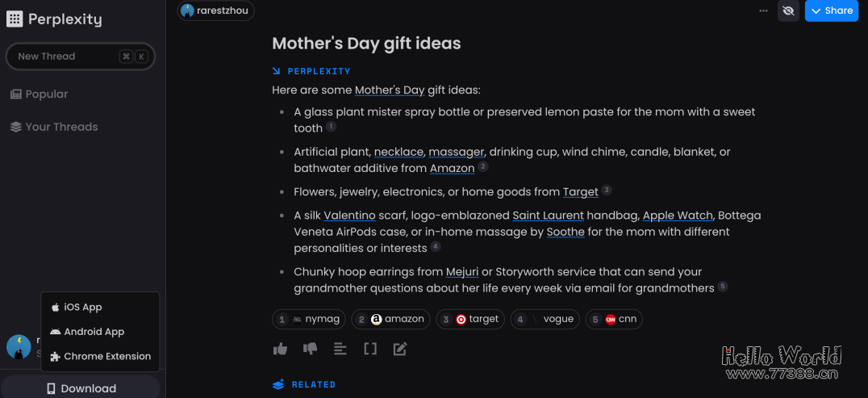Click the edit pencil icon below answer
The width and height of the screenshot is (868, 398).
coord(400,349)
